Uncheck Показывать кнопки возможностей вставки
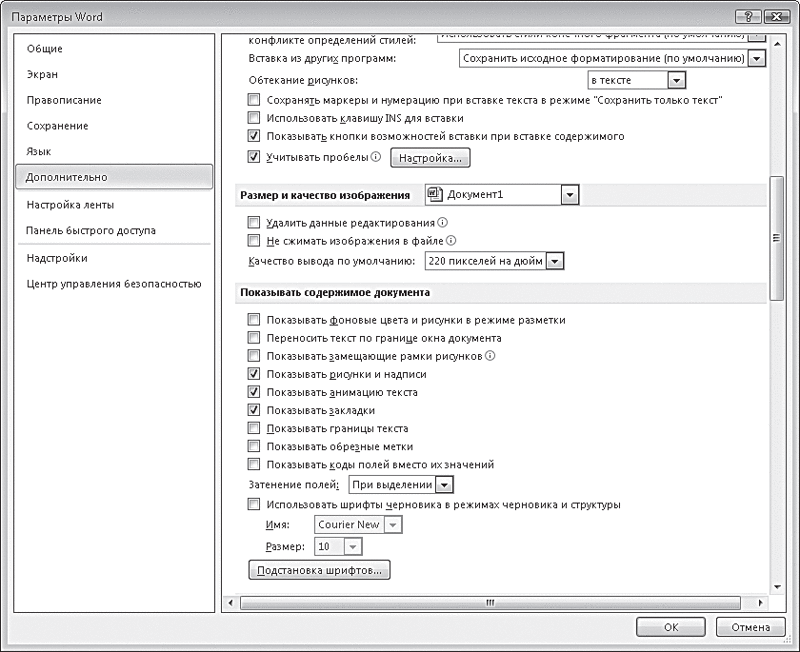Screen dimensions: 800x652 254,136
